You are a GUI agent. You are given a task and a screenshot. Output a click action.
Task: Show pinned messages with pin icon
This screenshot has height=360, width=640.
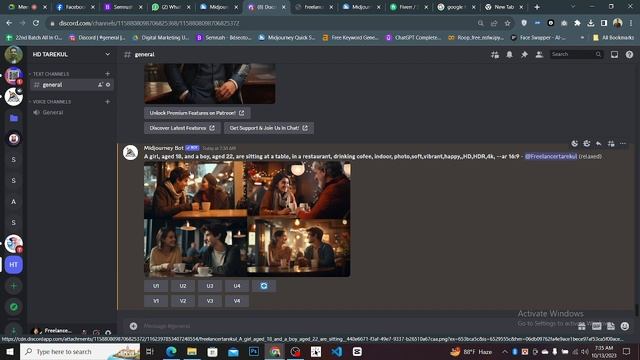(x=524, y=54)
